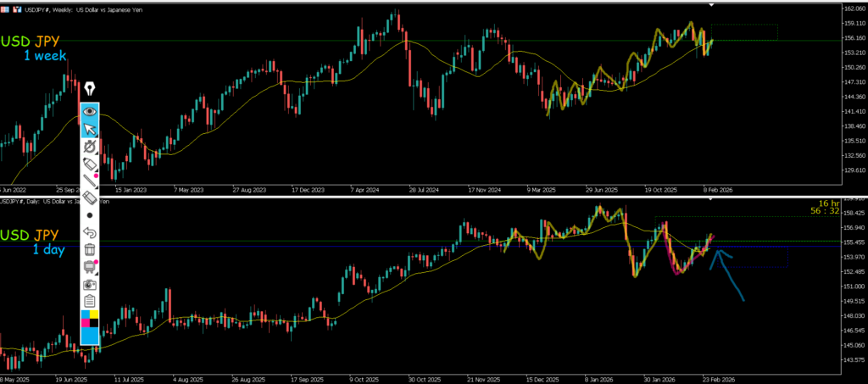Select the marker highlighter tool

(89, 164)
